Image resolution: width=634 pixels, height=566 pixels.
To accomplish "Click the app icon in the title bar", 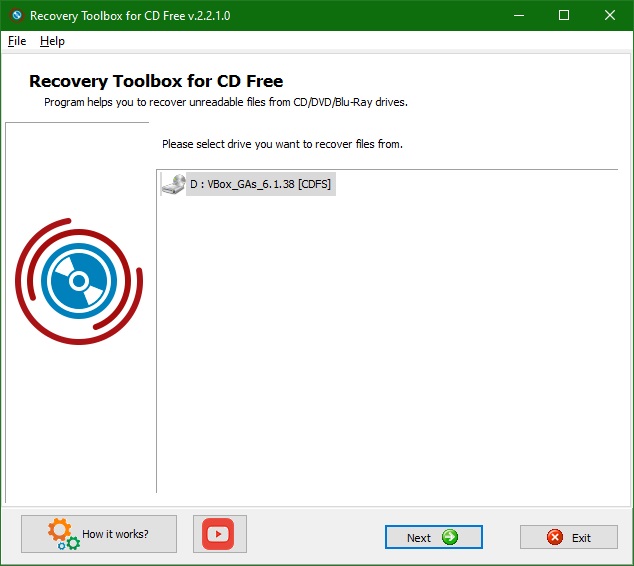I will click(15, 16).
